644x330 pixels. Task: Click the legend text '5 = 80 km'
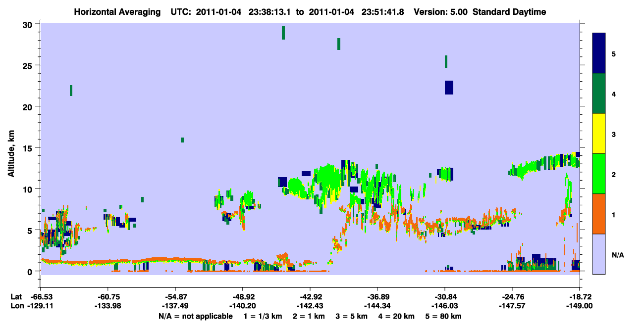443,316
